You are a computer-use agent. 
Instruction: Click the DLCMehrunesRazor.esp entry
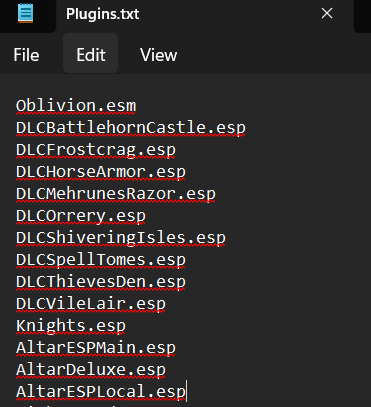point(116,194)
